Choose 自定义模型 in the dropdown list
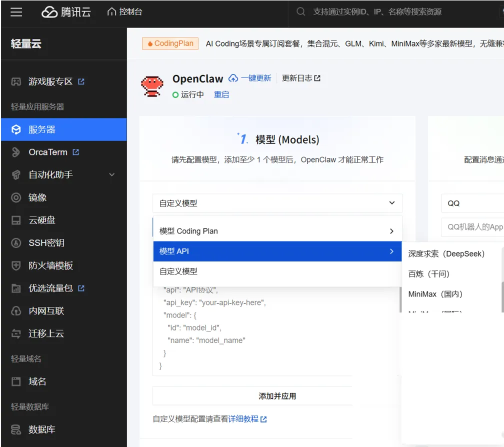Image resolution: width=504 pixels, height=447 pixels. [277, 271]
